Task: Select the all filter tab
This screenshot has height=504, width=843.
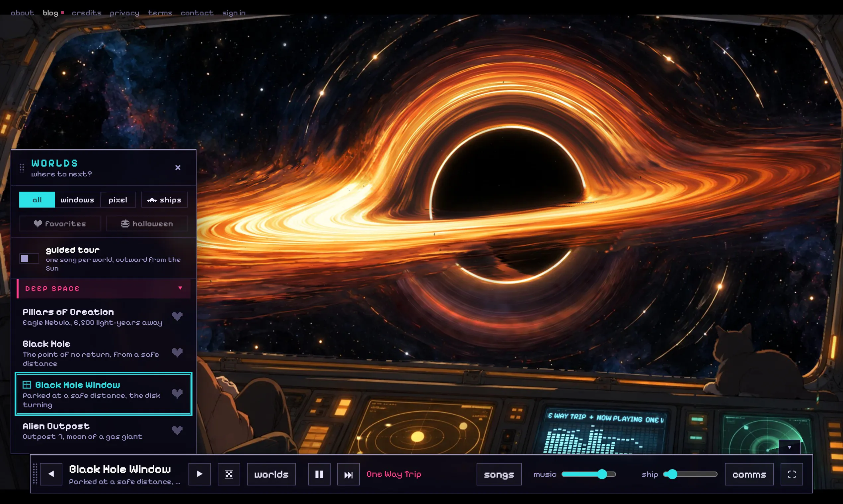Action: coord(37,200)
